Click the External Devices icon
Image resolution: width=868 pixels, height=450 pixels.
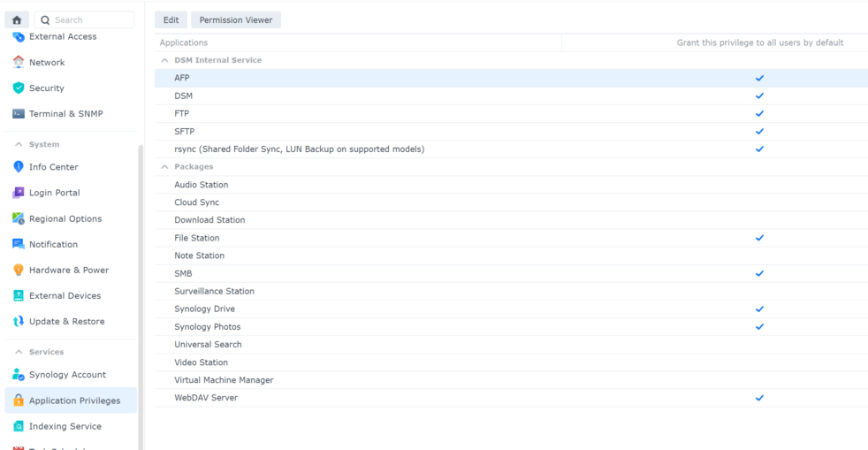click(x=19, y=295)
